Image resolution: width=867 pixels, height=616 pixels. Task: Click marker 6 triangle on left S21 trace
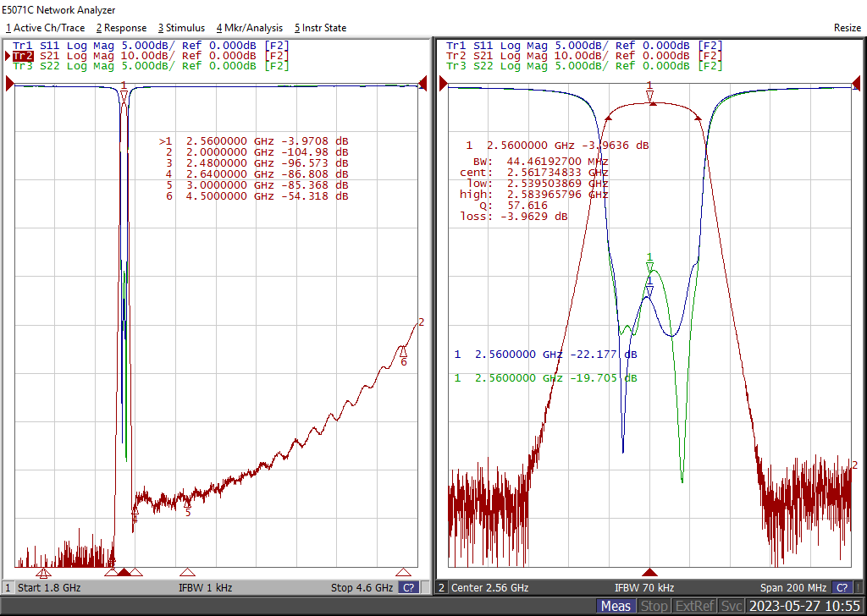404,352
